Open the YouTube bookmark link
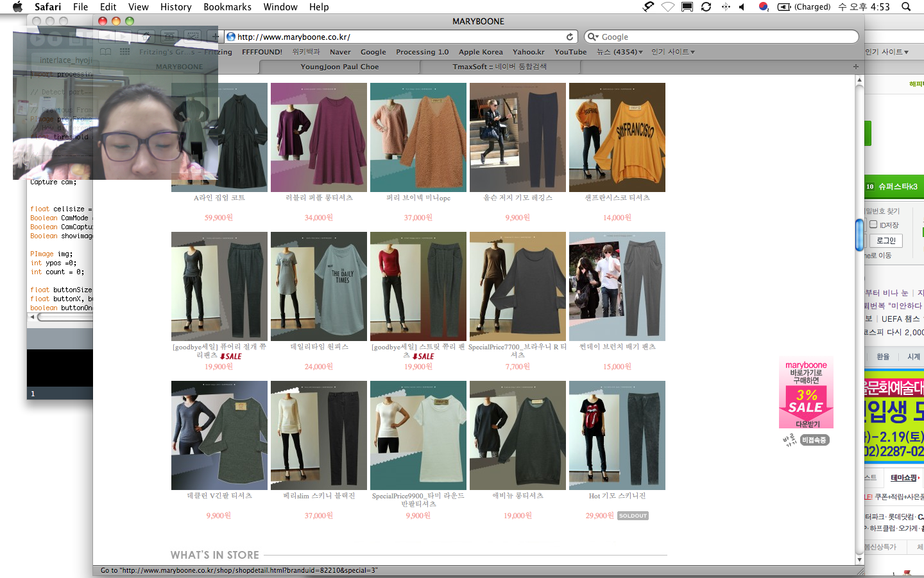This screenshot has height=578, width=924. 570,52
